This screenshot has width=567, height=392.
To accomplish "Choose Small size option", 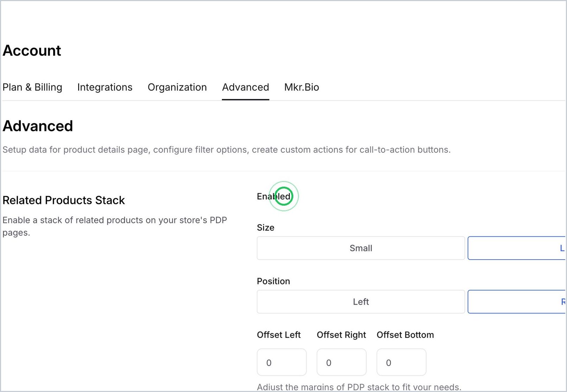I will (361, 248).
